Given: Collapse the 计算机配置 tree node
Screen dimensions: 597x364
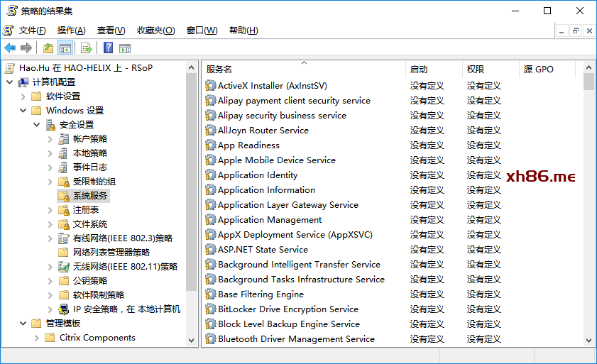Looking at the screenshot, I should pos(9,82).
